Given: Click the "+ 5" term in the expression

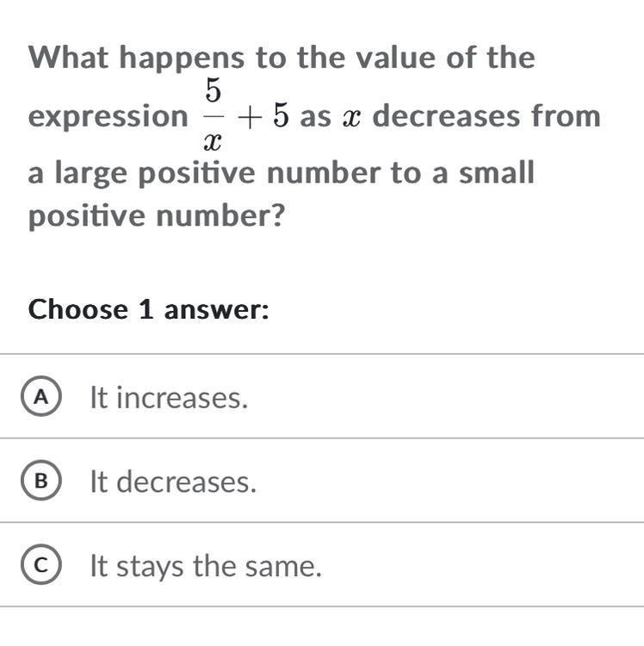Looking at the screenshot, I should (263, 116).
